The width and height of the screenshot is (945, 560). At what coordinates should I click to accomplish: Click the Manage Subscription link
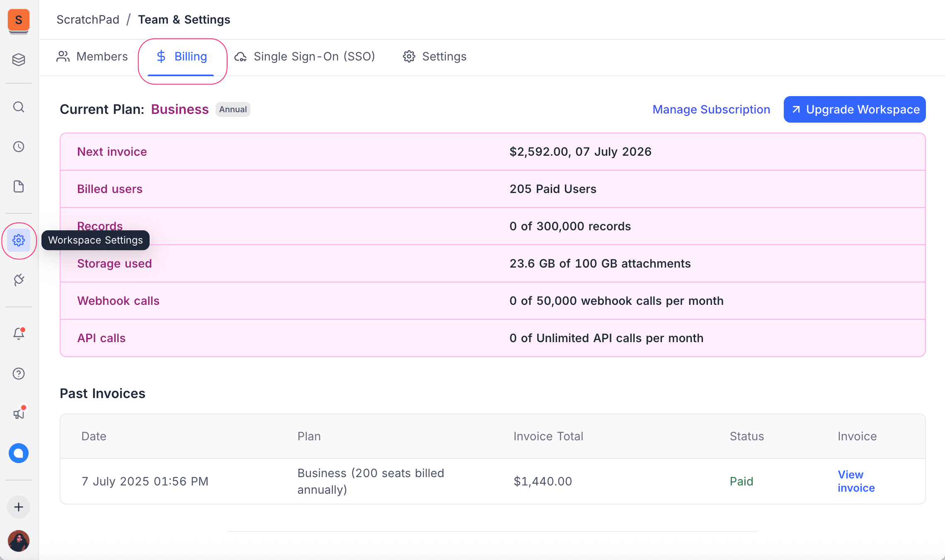[x=711, y=109]
